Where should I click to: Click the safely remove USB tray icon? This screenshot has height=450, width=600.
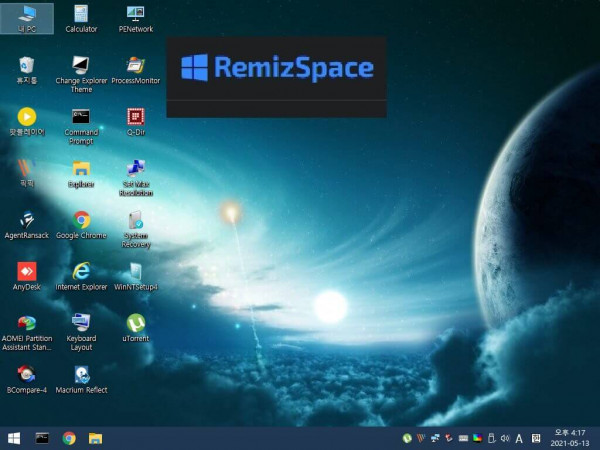click(491, 438)
